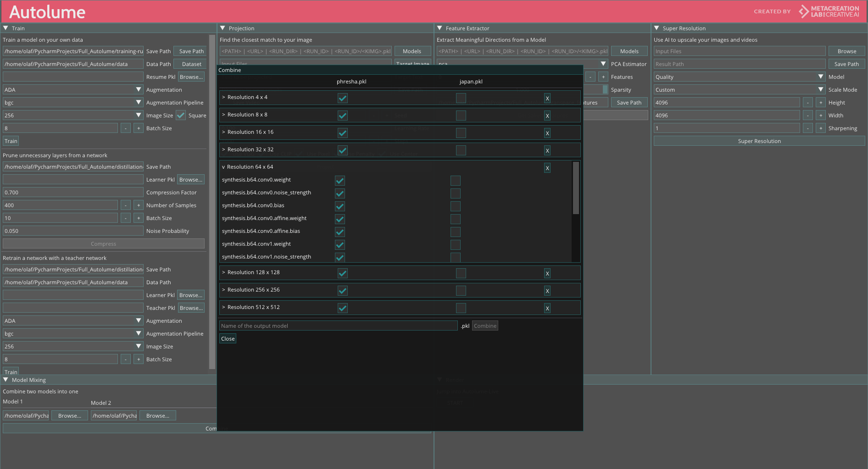868x469 pixels.
Task: Check japan.pkl box for Resolution 8 x 8
Action: [461, 116]
